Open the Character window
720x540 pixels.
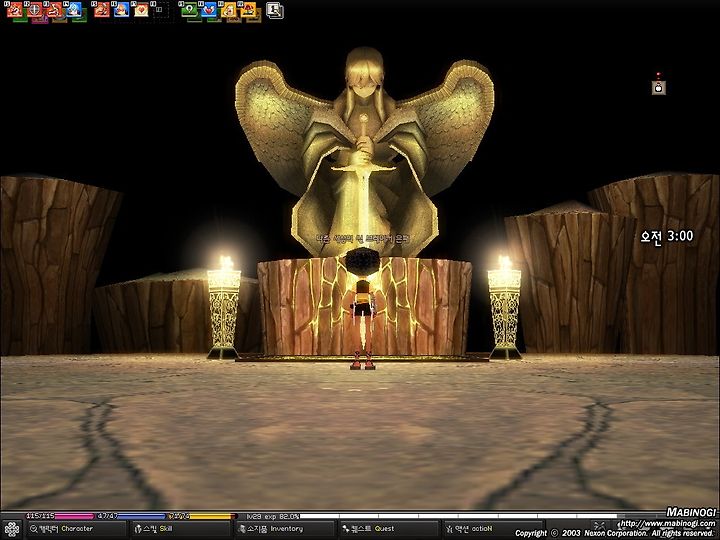click(76, 529)
